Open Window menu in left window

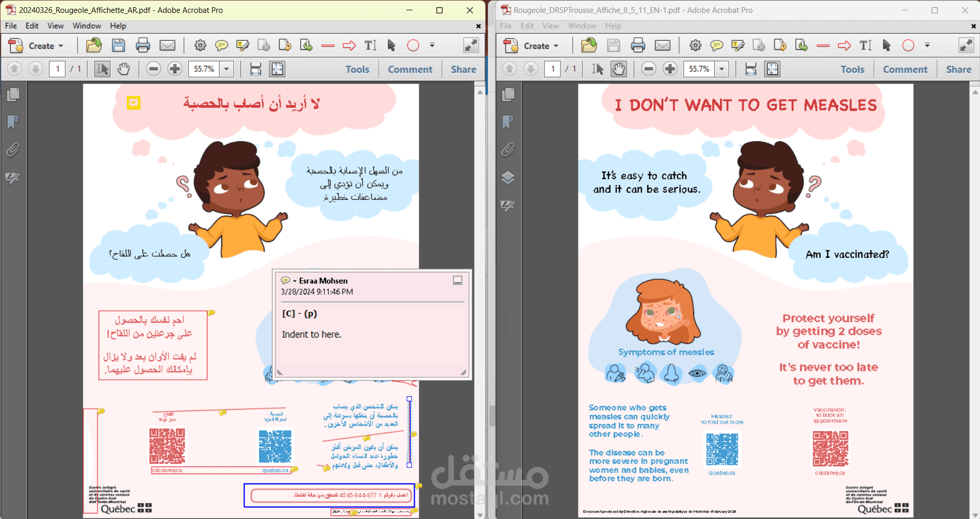[x=87, y=26]
